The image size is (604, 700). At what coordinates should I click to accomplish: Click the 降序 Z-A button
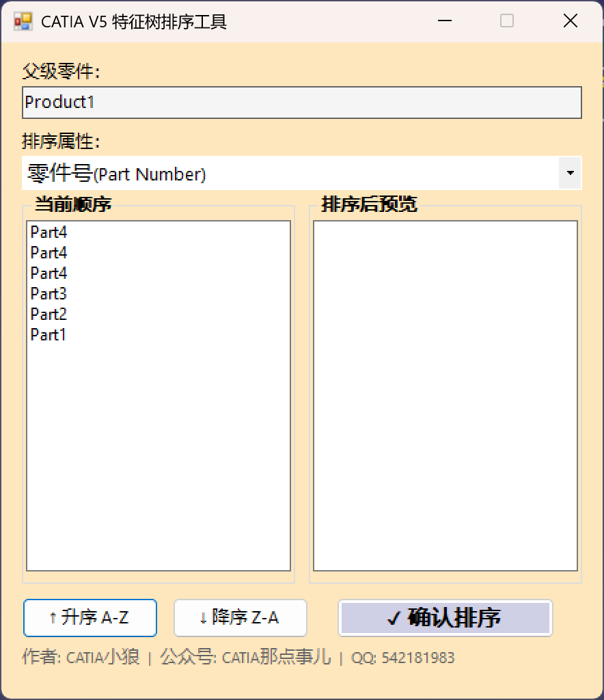point(241,618)
